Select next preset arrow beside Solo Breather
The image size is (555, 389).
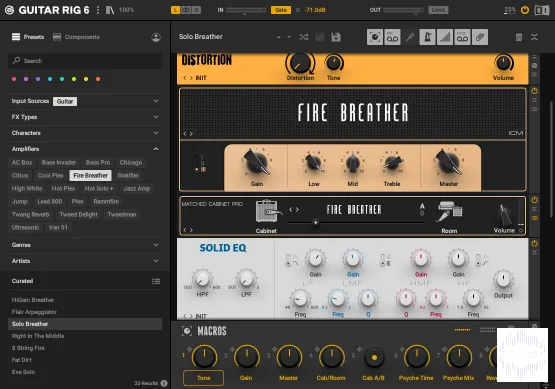289,37
